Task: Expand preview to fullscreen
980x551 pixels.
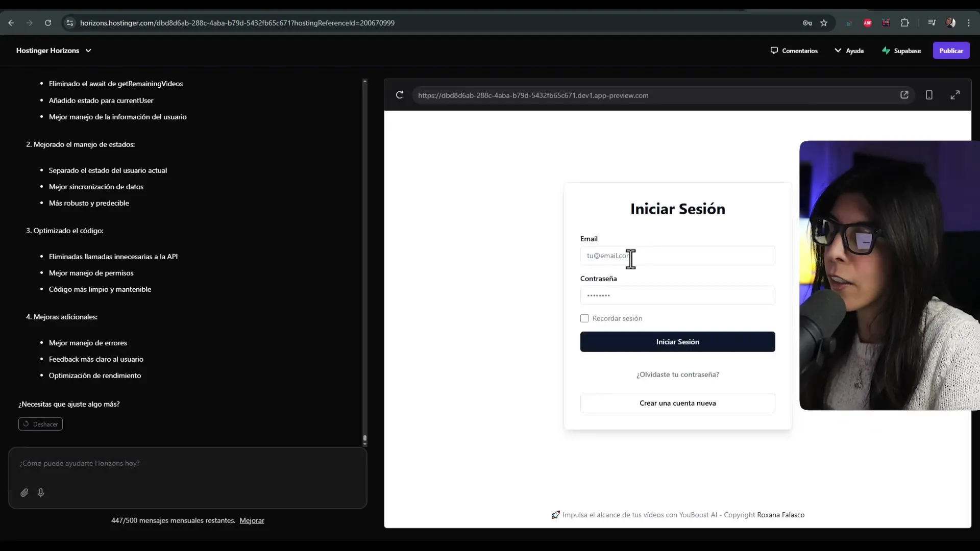Action: point(955,95)
